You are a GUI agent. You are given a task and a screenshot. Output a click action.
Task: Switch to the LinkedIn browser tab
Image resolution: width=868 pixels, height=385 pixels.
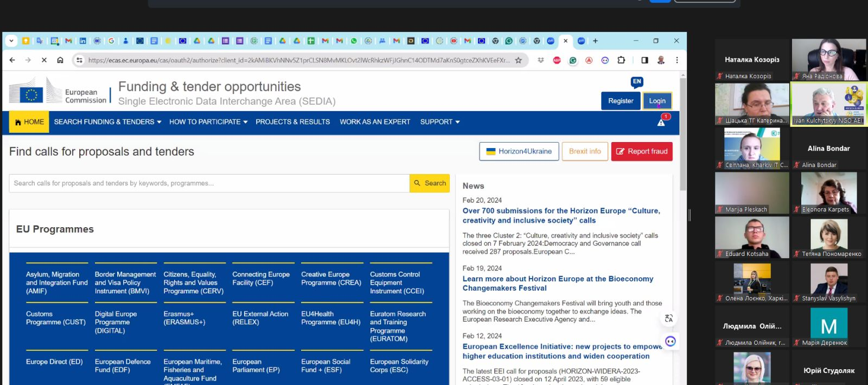(82, 41)
